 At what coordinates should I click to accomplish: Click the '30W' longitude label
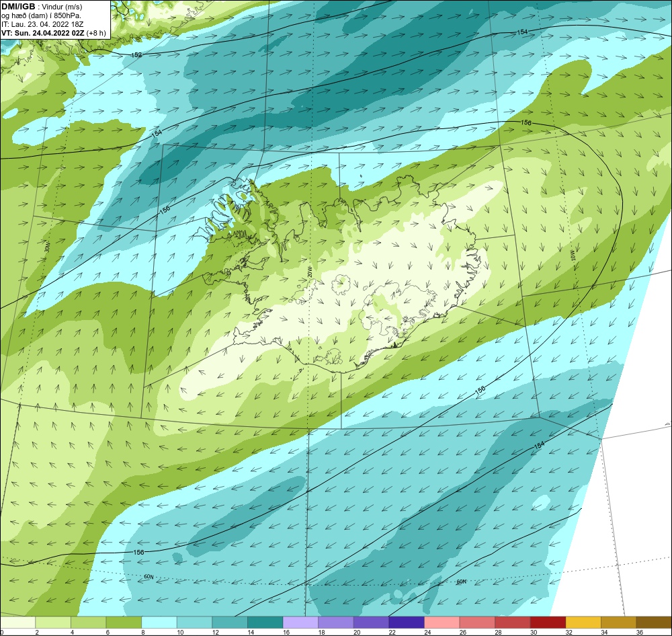[x=47, y=247]
